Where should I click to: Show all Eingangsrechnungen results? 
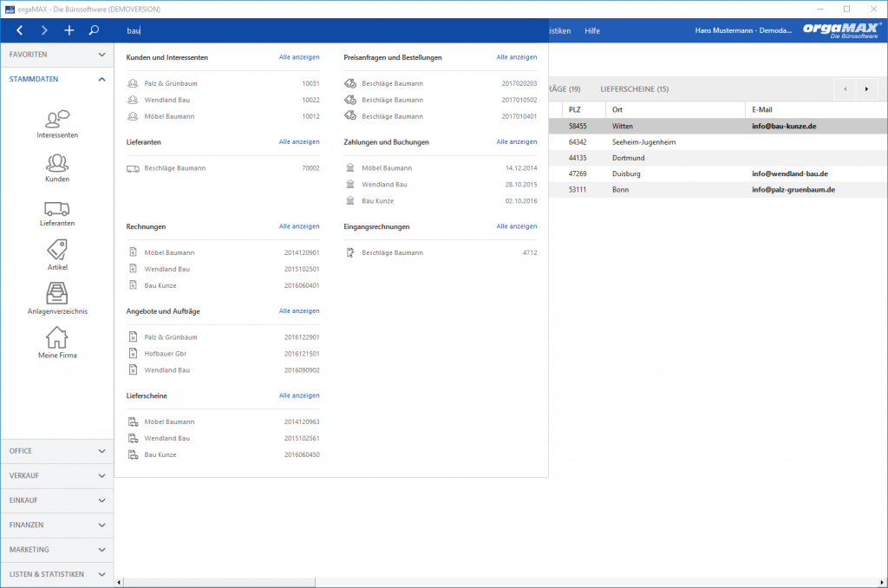click(x=517, y=226)
